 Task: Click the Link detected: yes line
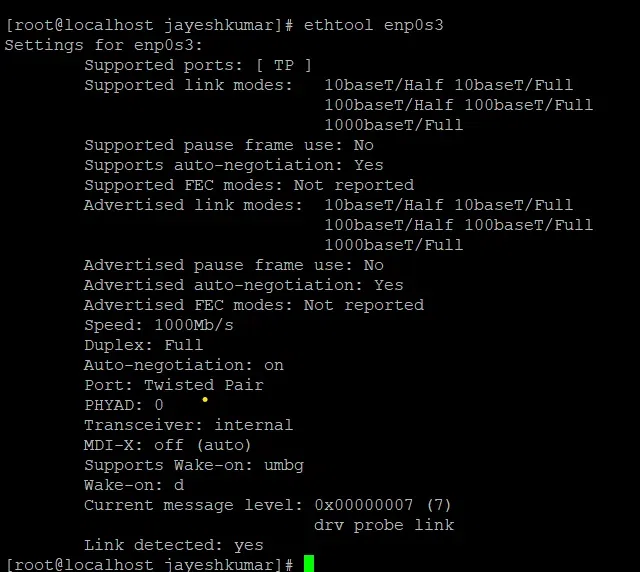(173, 545)
